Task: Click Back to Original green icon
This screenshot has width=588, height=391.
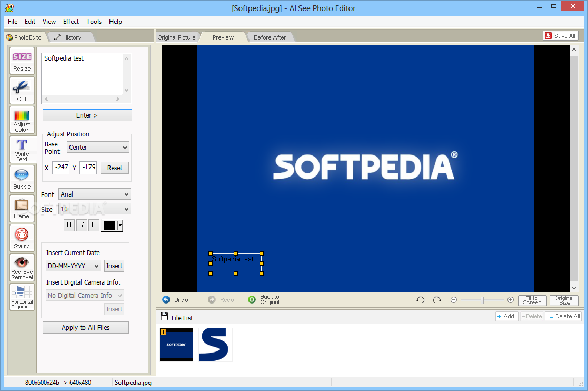Action: [x=252, y=299]
